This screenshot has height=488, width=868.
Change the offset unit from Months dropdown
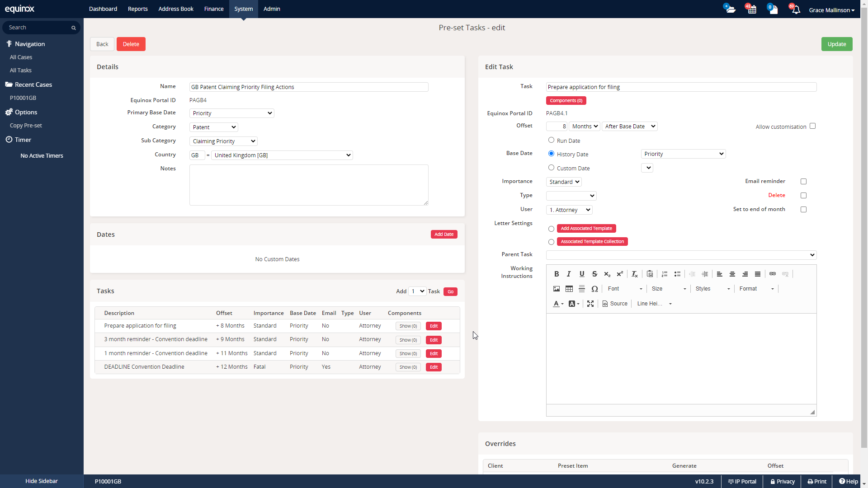tap(585, 126)
